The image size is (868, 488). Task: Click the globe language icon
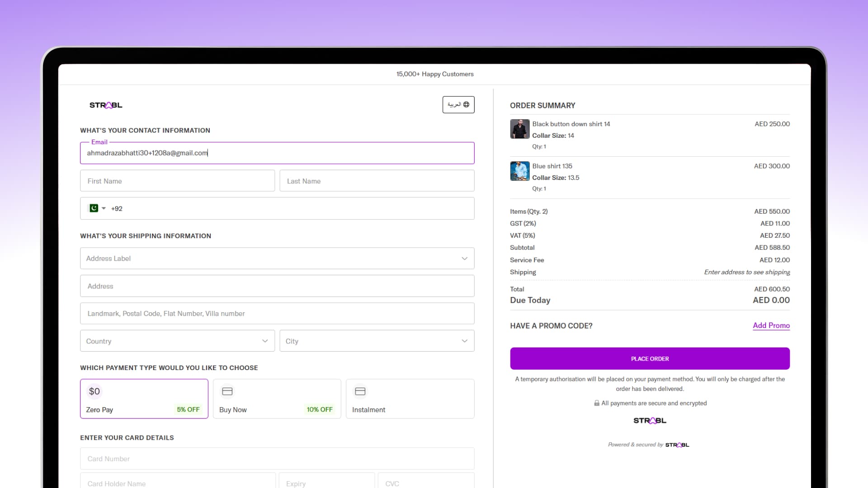point(466,104)
